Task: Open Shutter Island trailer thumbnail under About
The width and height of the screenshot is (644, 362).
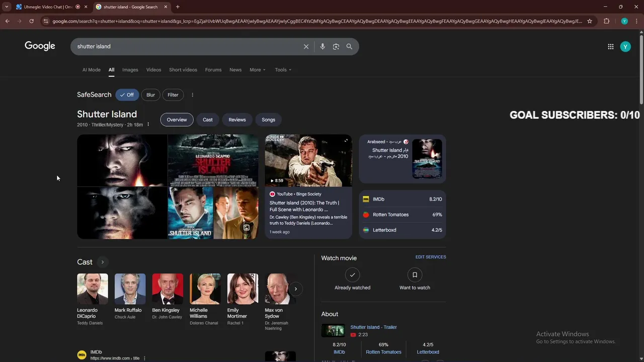Action: pyautogui.click(x=333, y=330)
